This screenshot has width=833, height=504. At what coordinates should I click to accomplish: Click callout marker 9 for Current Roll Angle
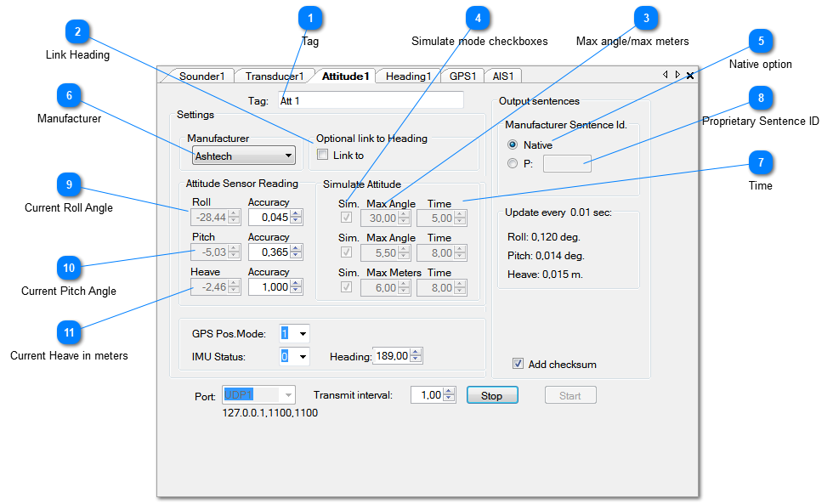click(69, 184)
